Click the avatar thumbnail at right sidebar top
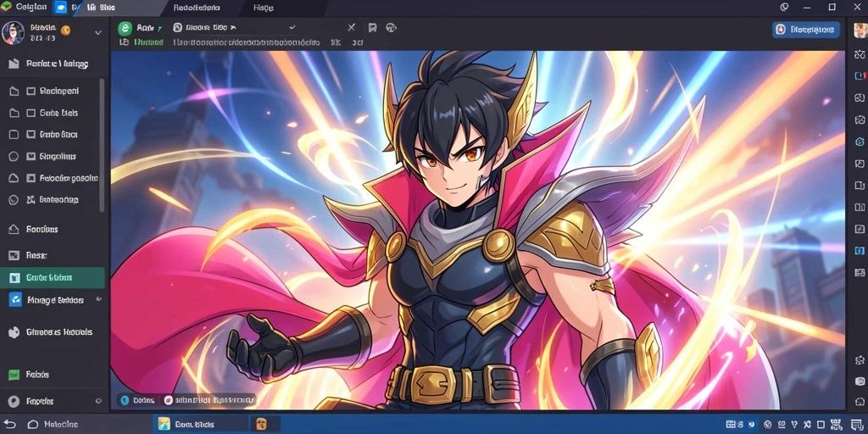 click(x=860, y=30)
